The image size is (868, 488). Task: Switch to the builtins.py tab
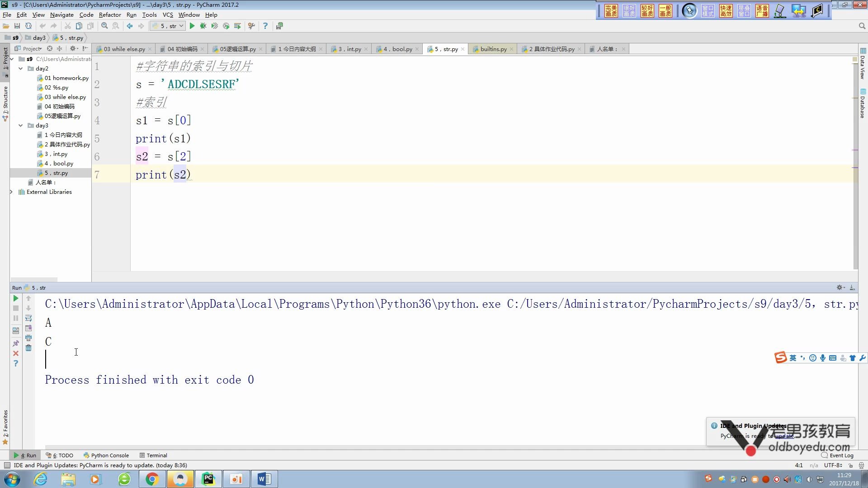(493, 49)
